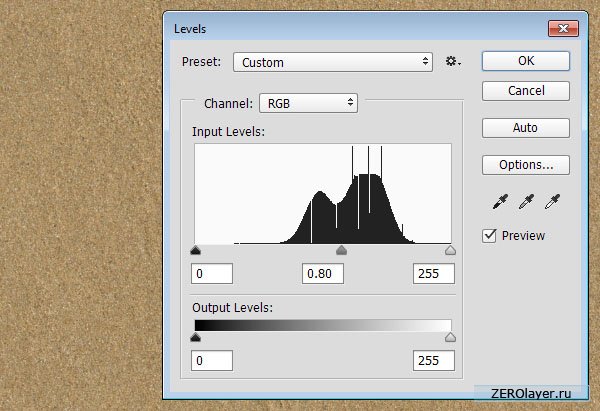Click the Cancel button

(x=526, y=91)
